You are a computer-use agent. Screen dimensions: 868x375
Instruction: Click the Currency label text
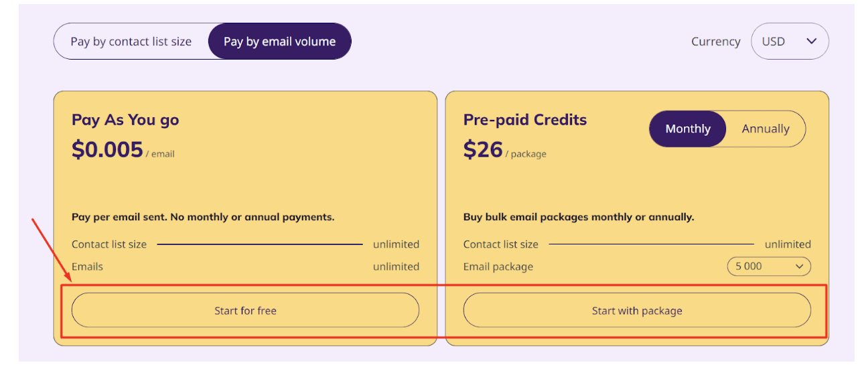click(x=715, y=42)
